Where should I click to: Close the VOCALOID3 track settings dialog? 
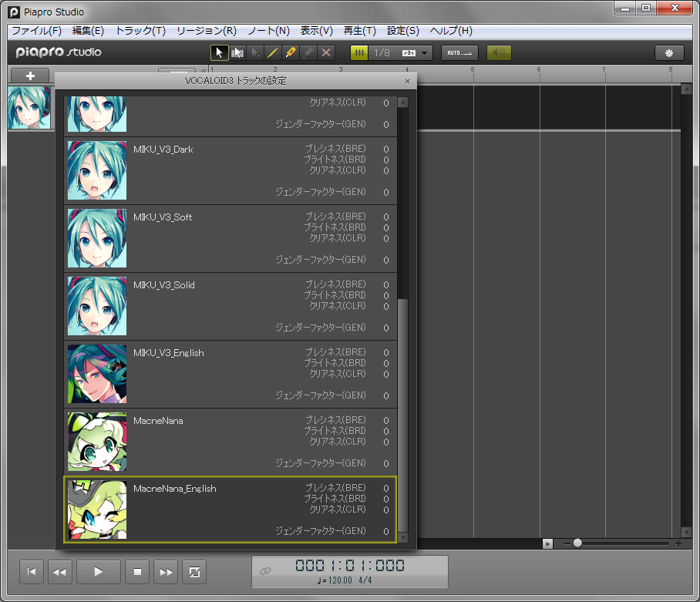(x=407, y=81)
